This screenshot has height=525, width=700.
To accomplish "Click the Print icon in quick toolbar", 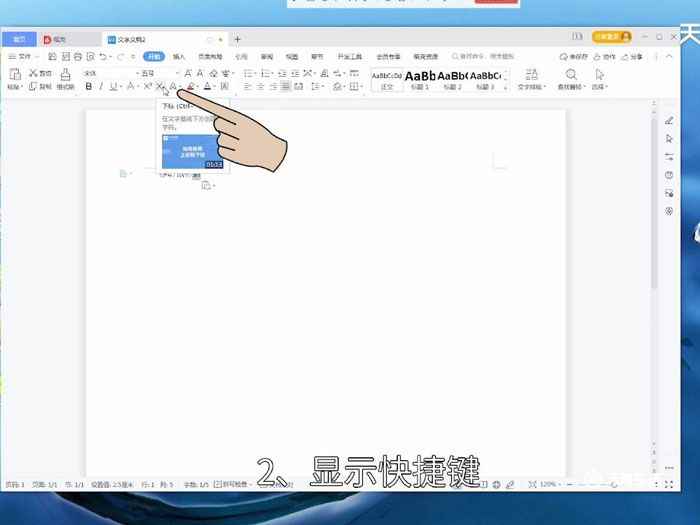I will [78, 56].
